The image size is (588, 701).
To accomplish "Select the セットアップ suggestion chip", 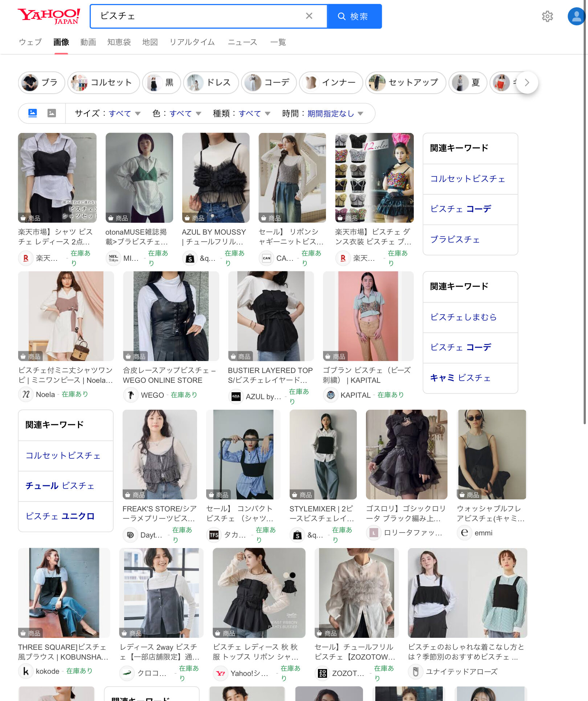I will (x=405, y=82).
